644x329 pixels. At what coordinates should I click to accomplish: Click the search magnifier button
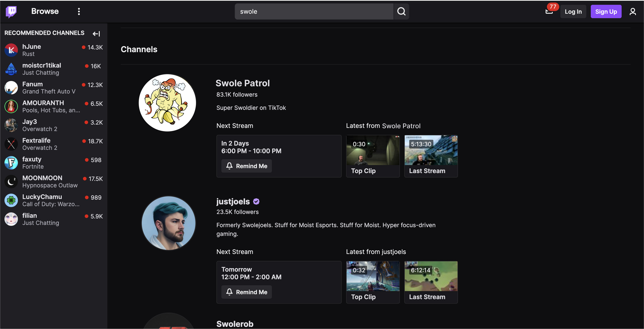point(401,12)
